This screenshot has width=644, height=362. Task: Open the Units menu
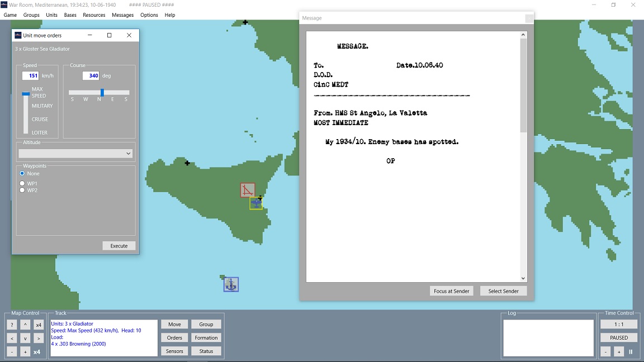(x=51, y=15)
